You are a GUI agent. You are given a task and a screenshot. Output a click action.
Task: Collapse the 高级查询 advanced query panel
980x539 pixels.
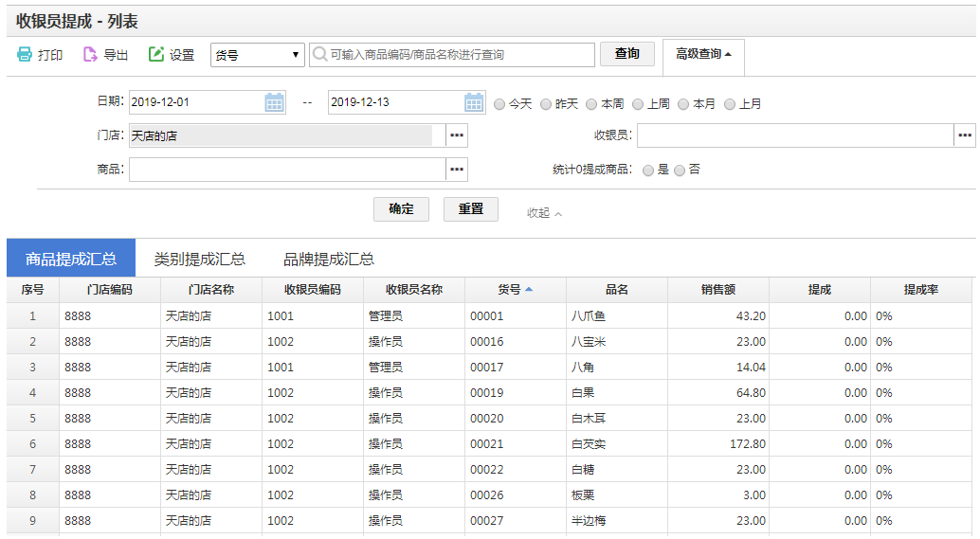[x=703, y=55]
